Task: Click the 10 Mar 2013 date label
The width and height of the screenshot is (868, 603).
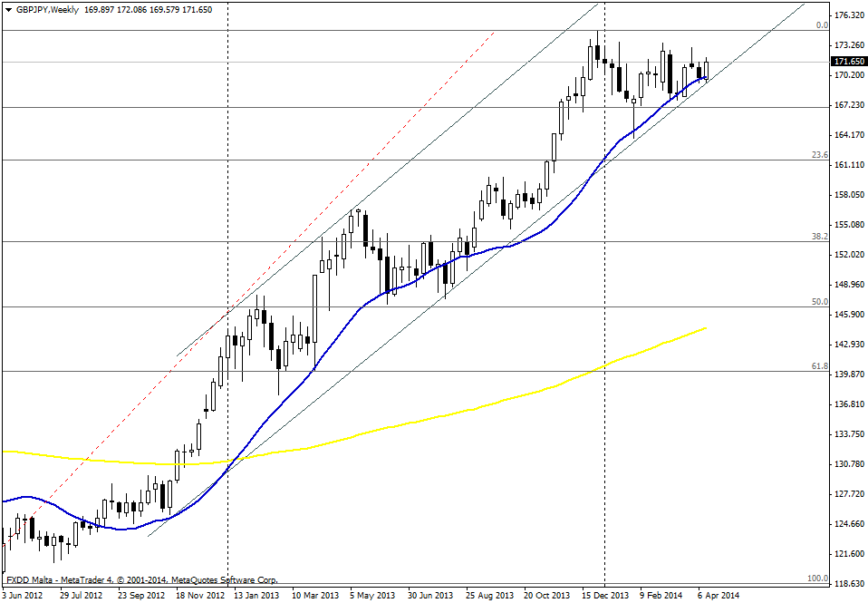Action: (313, 596)
